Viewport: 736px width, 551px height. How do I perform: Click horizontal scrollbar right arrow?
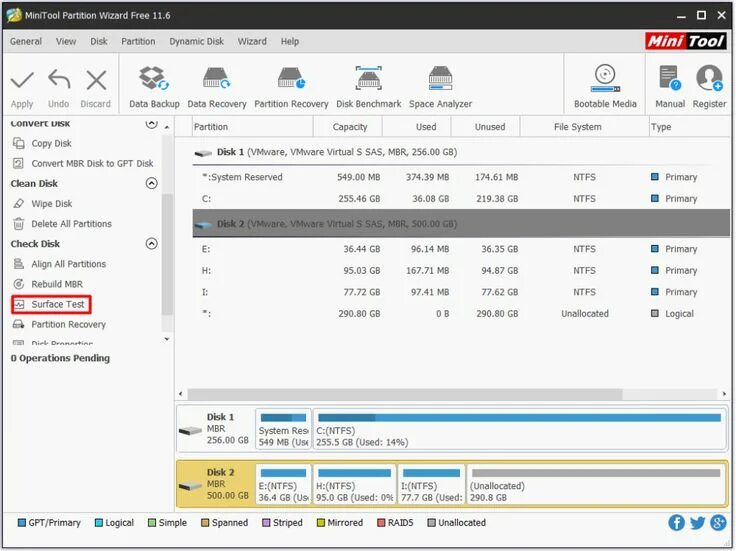[724, 394]
